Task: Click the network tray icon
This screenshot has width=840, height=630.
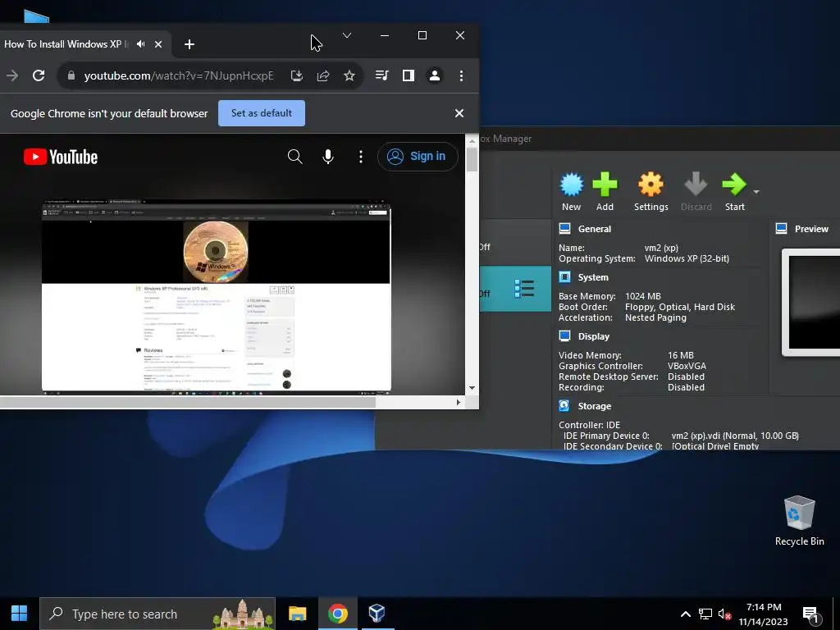Action: coord(705,614)
